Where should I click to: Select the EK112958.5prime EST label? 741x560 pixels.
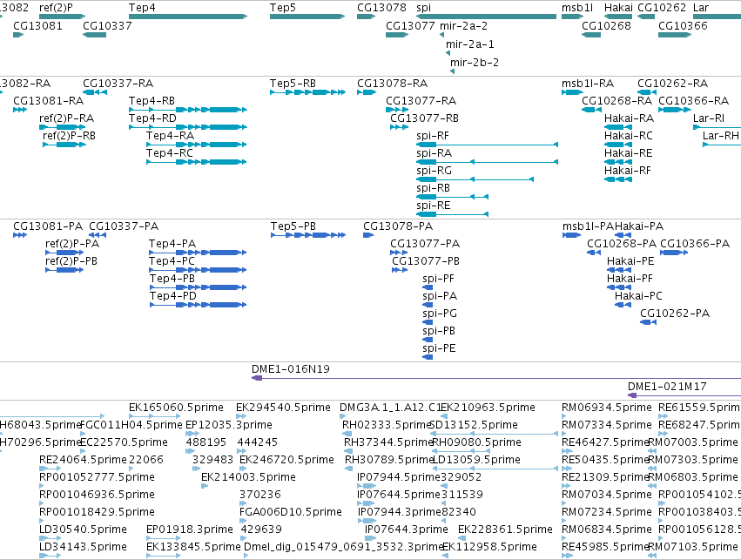489,547
